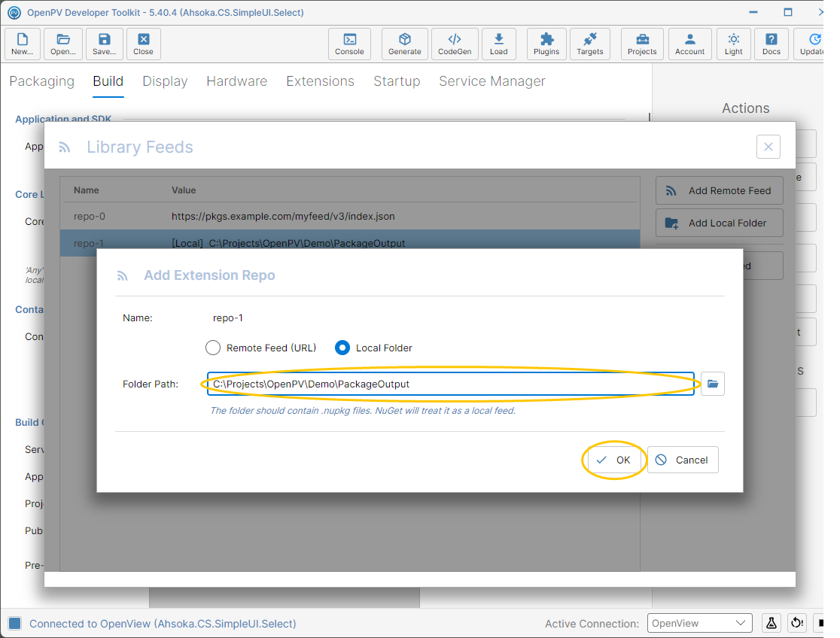The image size is (840, 638).
Task: Click the refresh alert icon in status bar
Action: (x=797, y=623)
